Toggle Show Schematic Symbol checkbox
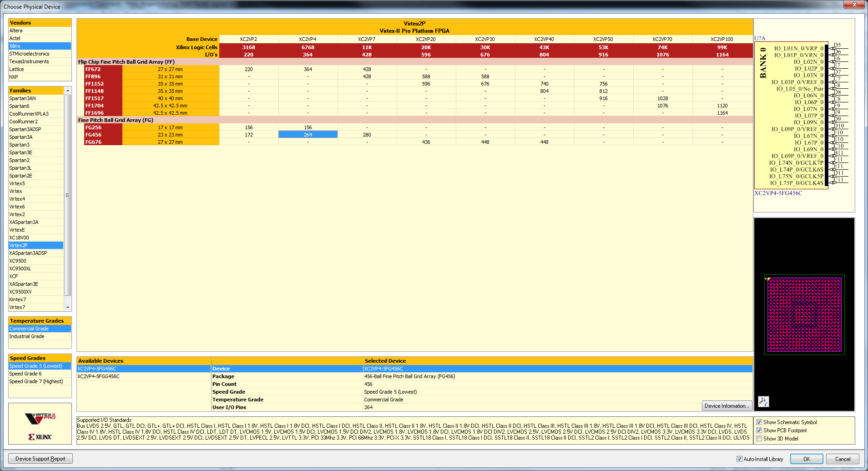 click(x=759, y=422)
